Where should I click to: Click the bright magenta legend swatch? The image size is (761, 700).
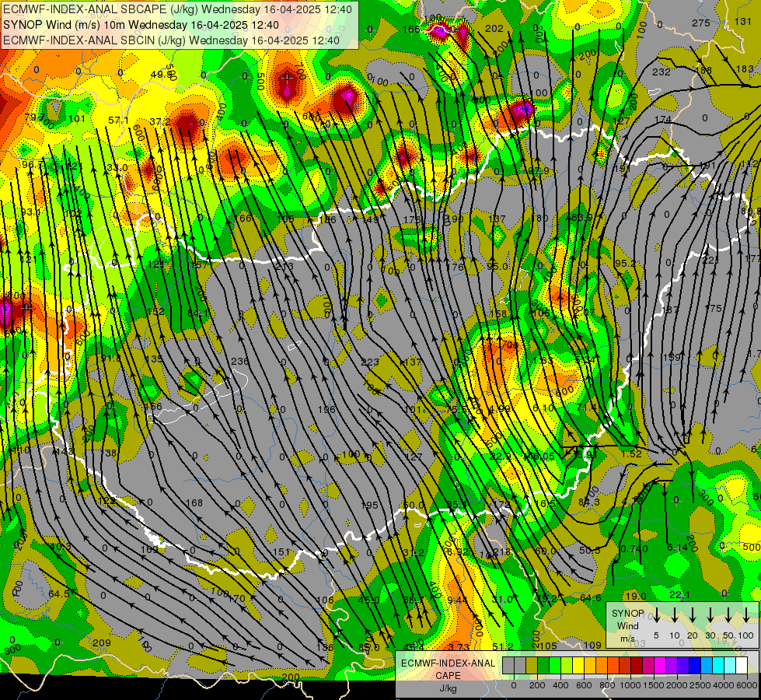(x=660, y=665)
